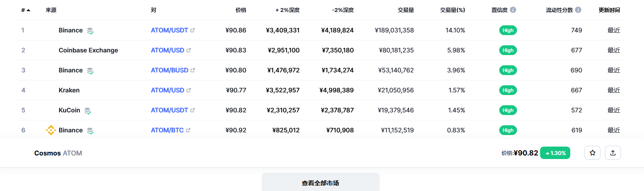
Task: Click Binance name in the ATOM/BTC row
Action: click(71, 130)
